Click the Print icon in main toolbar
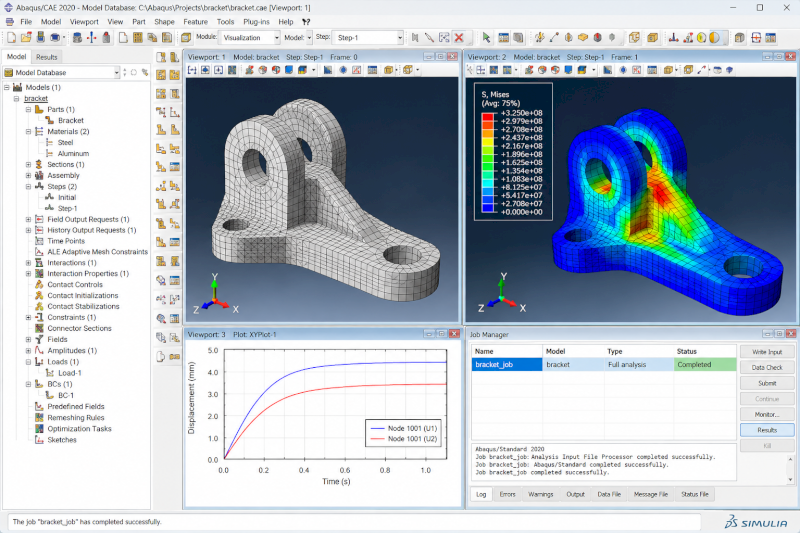 [55, 37]
